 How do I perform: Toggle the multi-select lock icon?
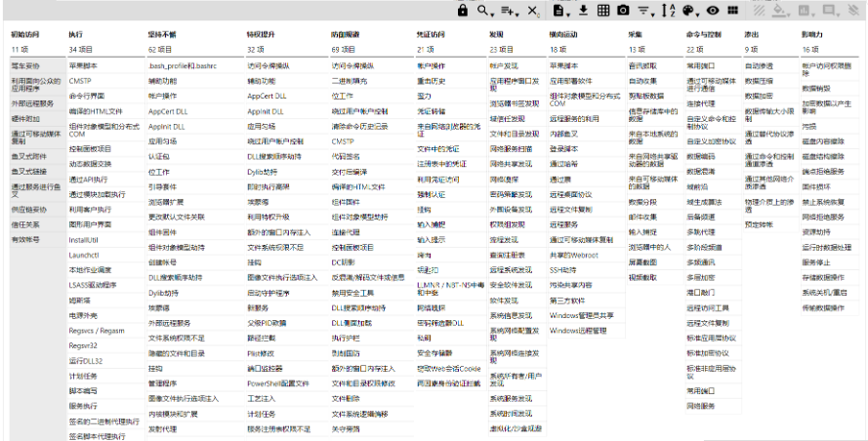click(x=463, y=10)
